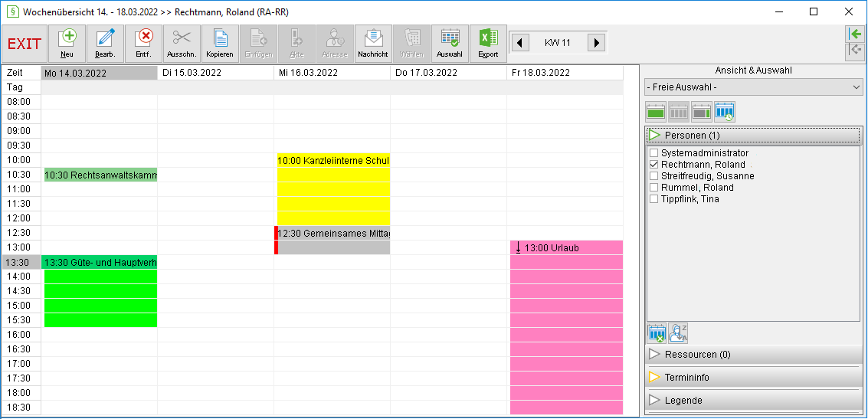Open 12:30 Gemeinsames Mittagessen appointment
868x419 pixels.
point(332,241)
